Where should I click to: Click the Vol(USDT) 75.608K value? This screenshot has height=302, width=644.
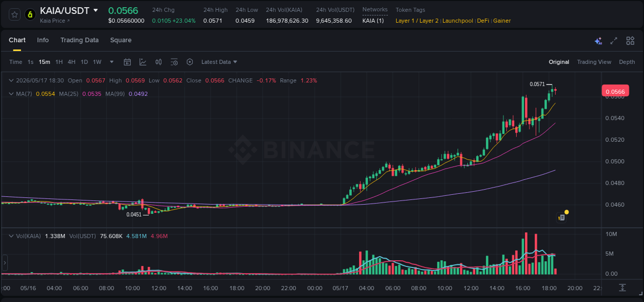coord(111,236)
